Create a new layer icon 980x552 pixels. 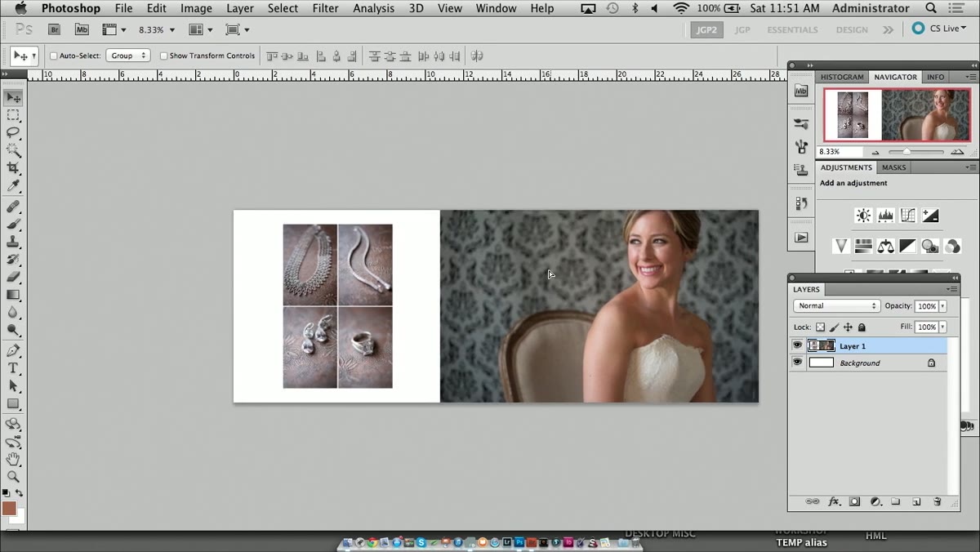916,501
